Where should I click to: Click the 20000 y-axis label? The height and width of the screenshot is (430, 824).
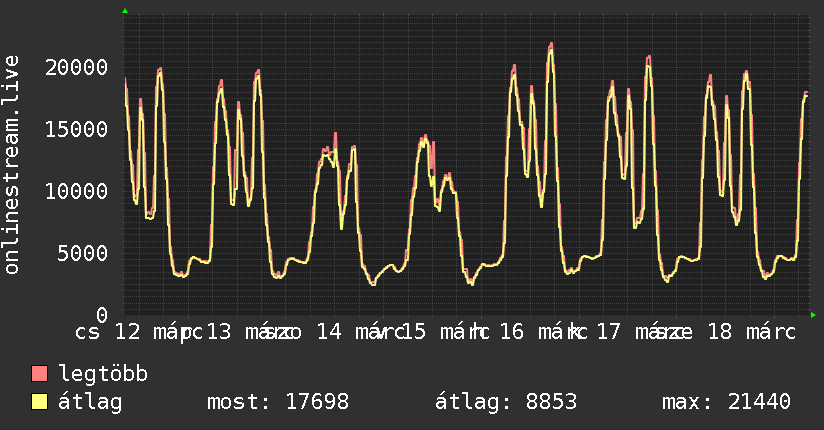point(76,67)
